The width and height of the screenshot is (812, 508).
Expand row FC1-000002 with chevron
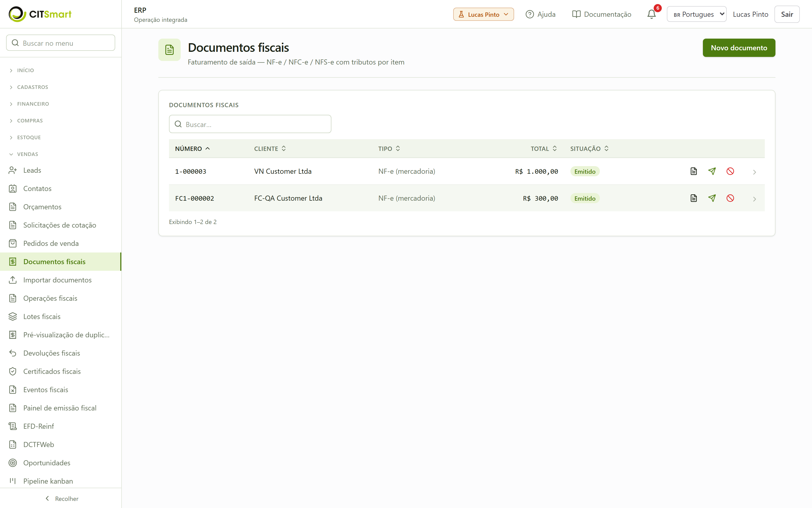tap(754, 199)
